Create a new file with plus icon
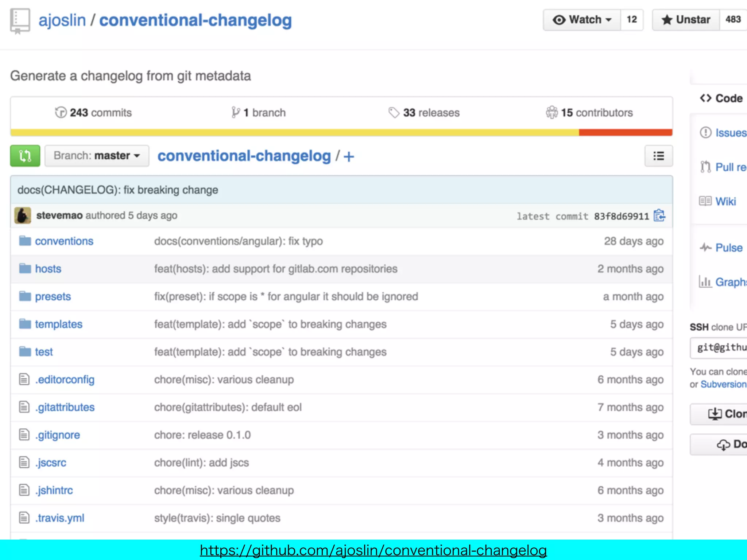The height and width of the screenshot is (560, 747). (349, 157)
